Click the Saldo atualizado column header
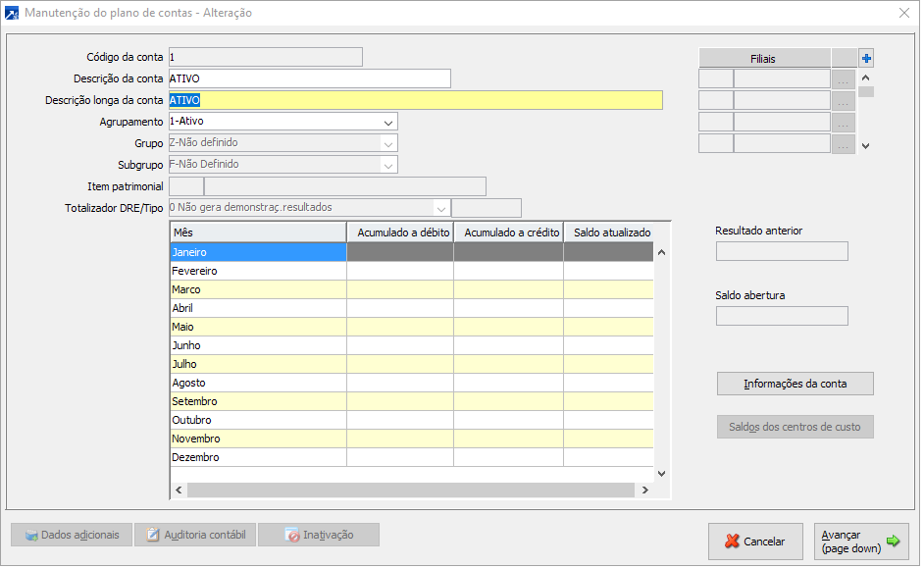924x568 pixels. (x=612, y=232)
